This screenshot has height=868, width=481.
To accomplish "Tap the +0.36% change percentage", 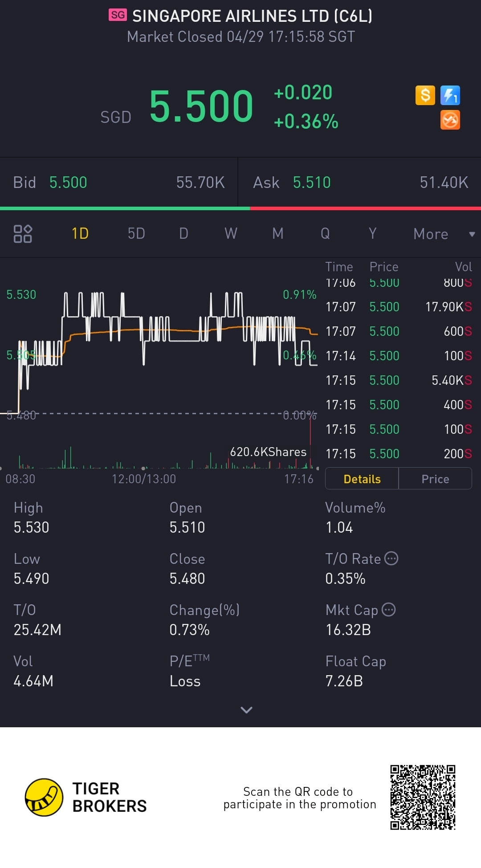I will click(x=306, y=122).
